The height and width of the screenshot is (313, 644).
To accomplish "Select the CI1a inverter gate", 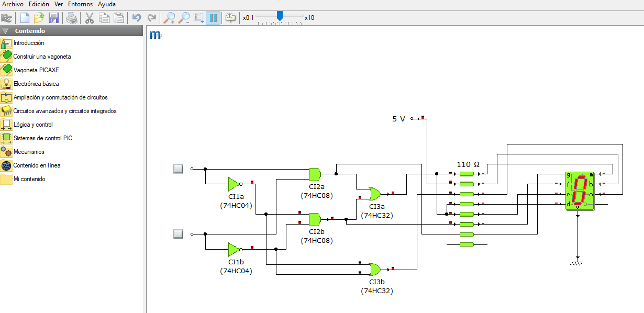I will [x=234, y=184].
